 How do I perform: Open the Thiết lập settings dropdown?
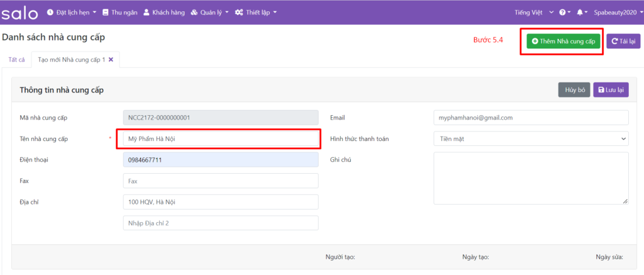tap(255, 13)
